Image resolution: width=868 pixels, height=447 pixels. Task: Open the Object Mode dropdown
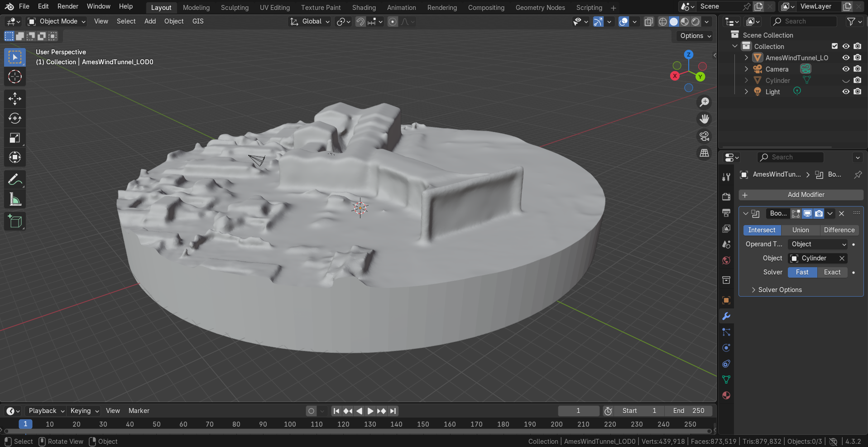coord(57,21)
